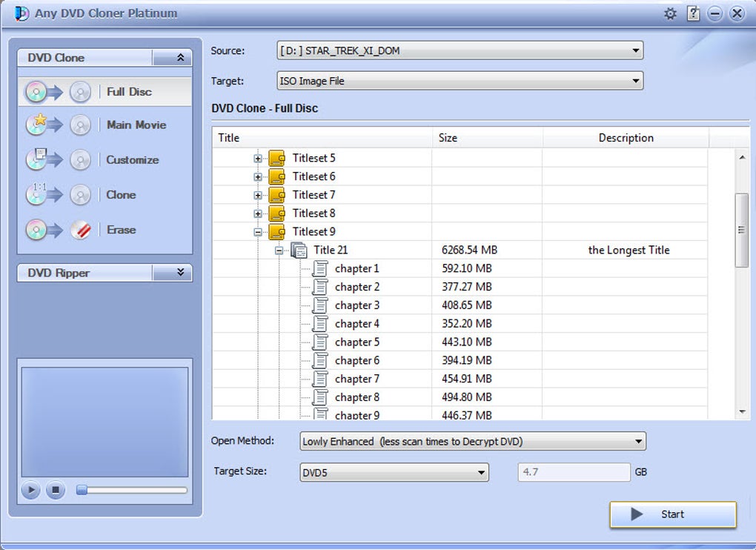Click chapter 2 scroll icon
The height and width of the screenshot is (550, 756).
tap(320, 287)
